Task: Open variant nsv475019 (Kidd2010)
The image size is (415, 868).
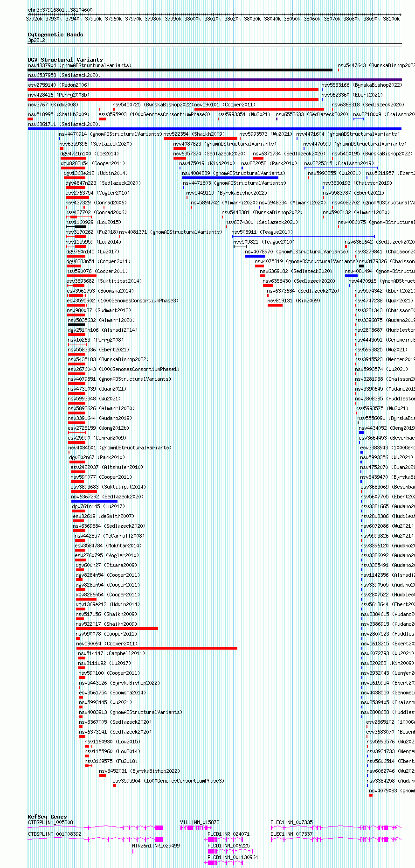Action: [x=207, y=163]
